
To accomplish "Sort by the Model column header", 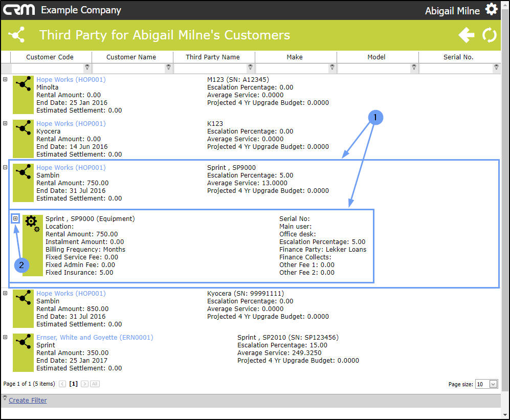I will coord(376,57).
